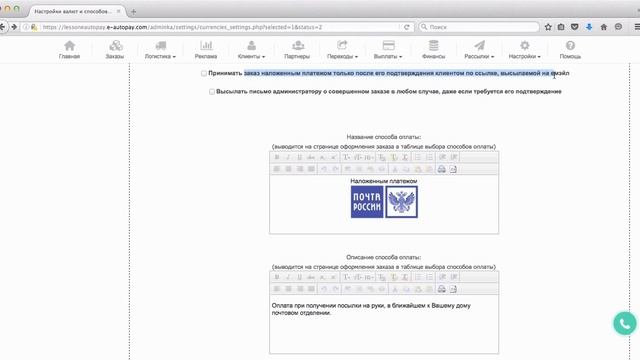Expand the Выплаты dropdown menu
The height and width of the screenshot is (360, 640).
point(388,50)
